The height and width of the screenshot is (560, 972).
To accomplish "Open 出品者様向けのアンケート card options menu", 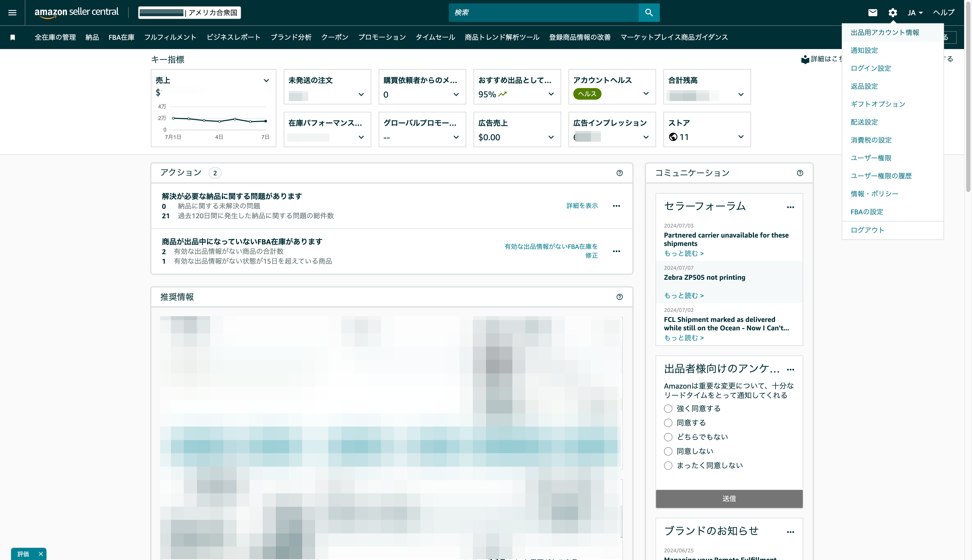I will tap(790, 370).
